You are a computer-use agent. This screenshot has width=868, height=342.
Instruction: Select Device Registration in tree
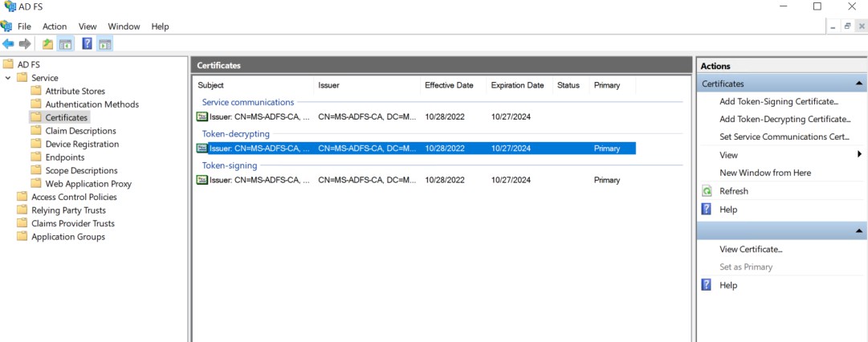point(82,144)
